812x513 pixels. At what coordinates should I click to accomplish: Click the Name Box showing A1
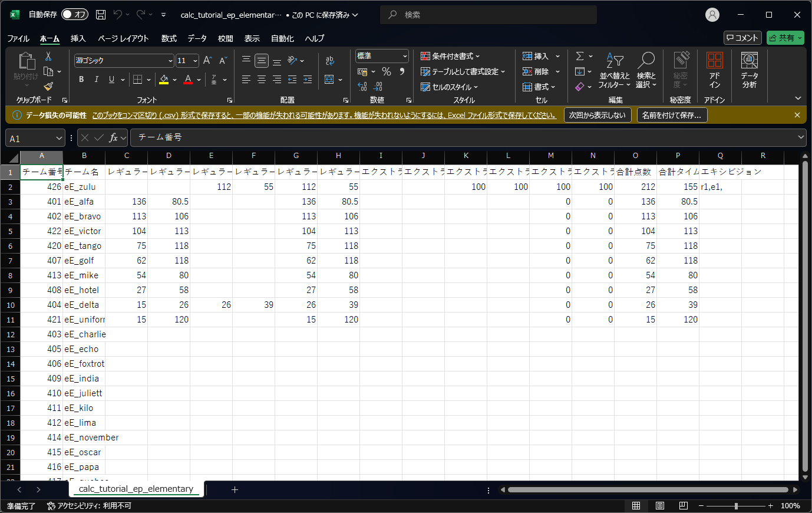(x=34, y=137)
